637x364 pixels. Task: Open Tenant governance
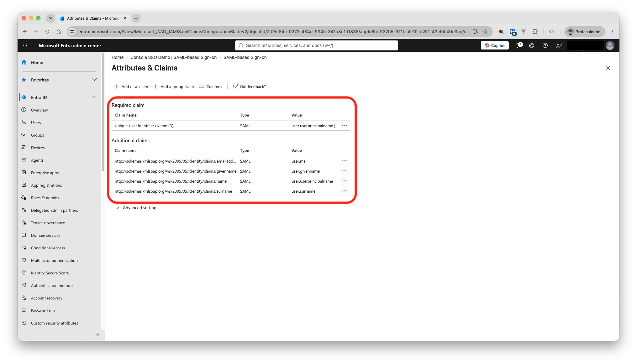pyautogui.click(x=48, y=223)
